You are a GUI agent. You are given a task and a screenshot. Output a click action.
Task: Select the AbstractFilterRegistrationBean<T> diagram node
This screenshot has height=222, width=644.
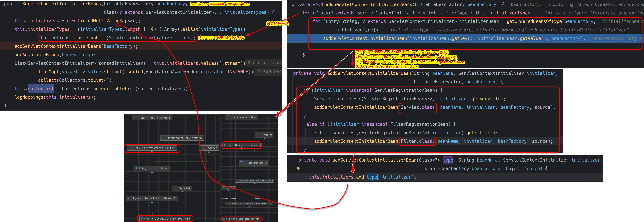click(249, 203)
